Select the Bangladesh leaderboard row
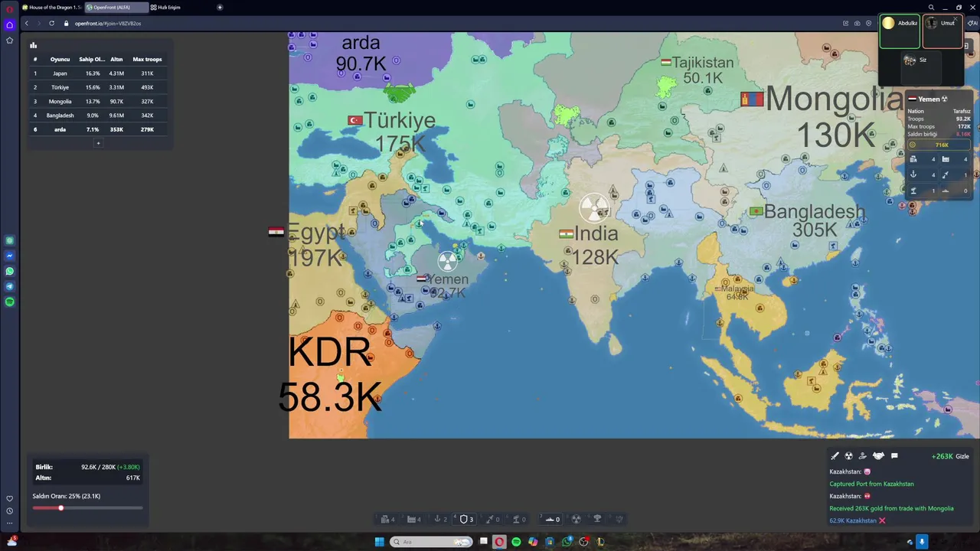This screenshot has height=551, width=980. coord(98,116)
